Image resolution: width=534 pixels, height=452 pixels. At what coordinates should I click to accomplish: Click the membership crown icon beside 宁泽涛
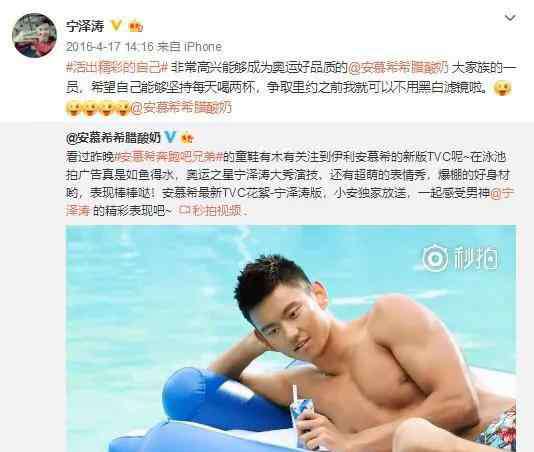click(135, 26)
